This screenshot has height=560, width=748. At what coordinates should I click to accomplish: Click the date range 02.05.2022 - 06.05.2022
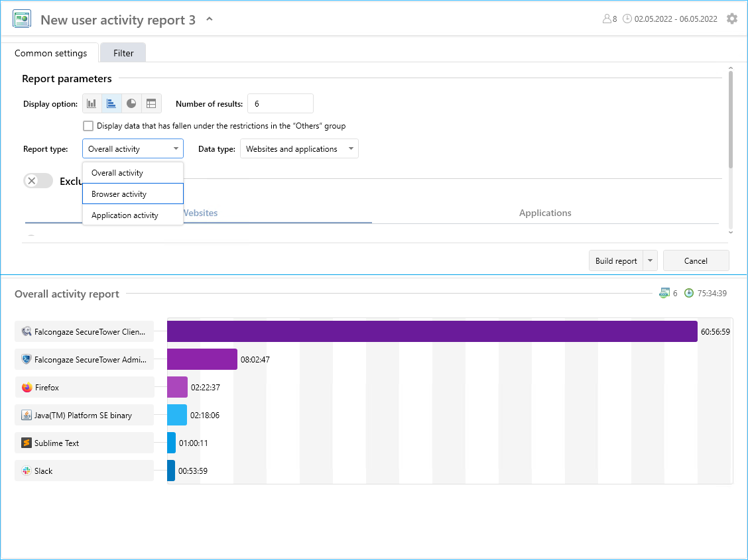[x=676, y=19]
